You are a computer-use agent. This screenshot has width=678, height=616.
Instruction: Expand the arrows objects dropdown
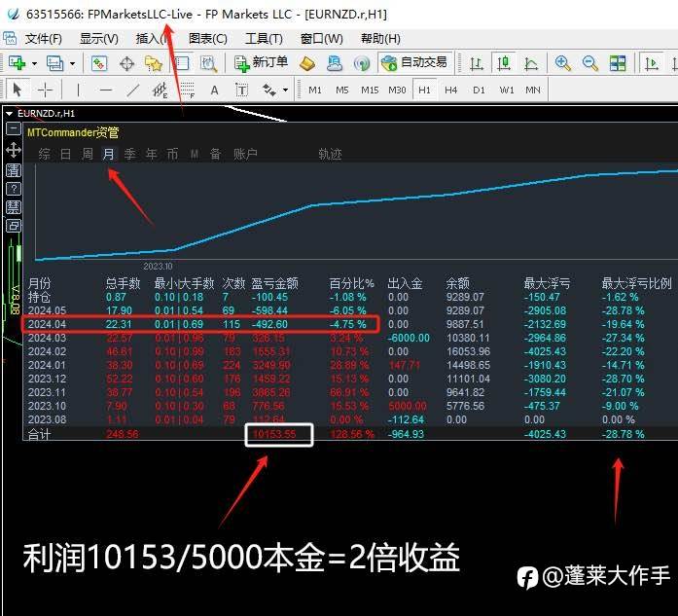click(x=285, y=90)
